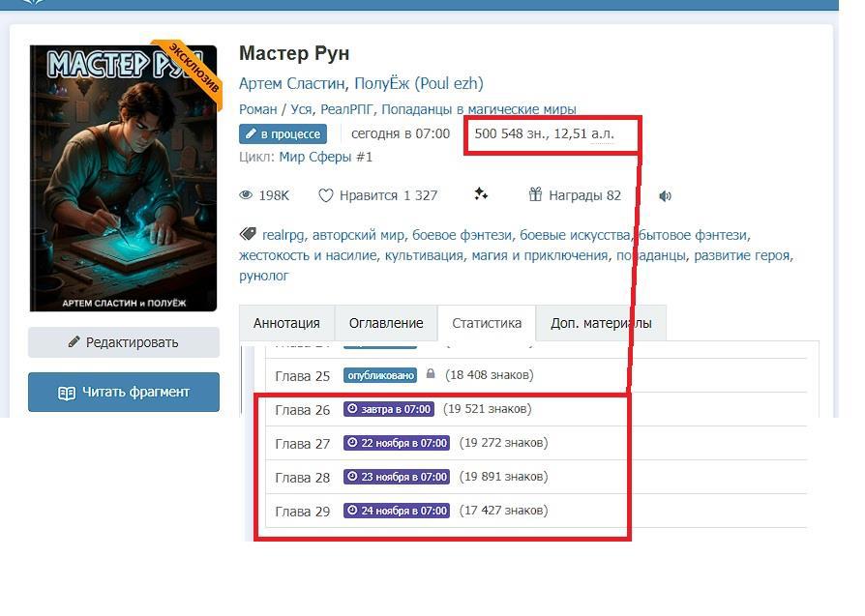Click the боевое фэнтези tag
865x616 pixels.
tap(462, 236)
